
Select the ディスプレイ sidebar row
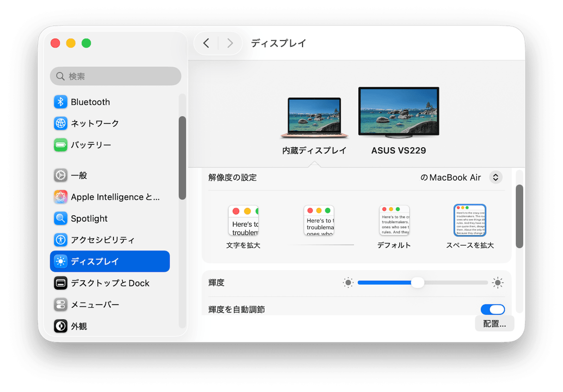(110, 261)
